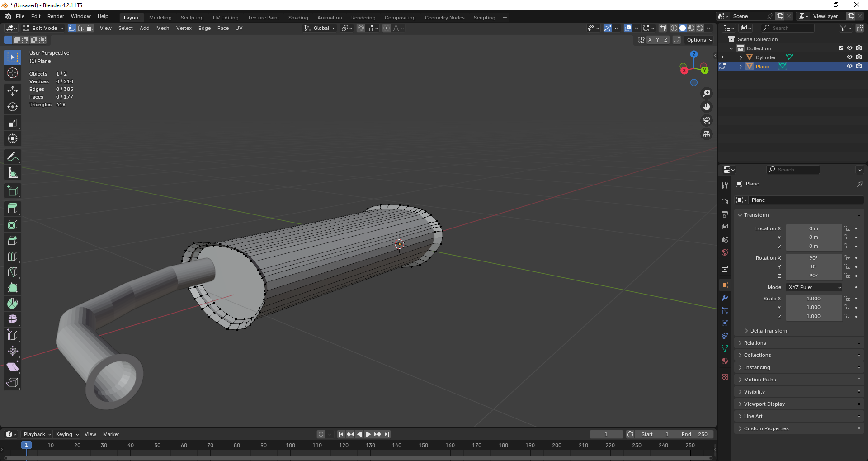Toggle camera view in the viewport
868x461 pixels.
[707, 120]
